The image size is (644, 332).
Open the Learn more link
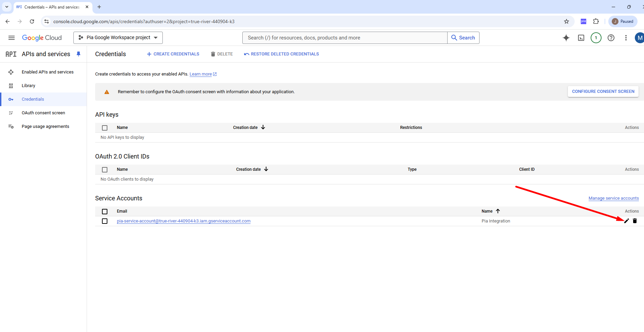point(203,74)
